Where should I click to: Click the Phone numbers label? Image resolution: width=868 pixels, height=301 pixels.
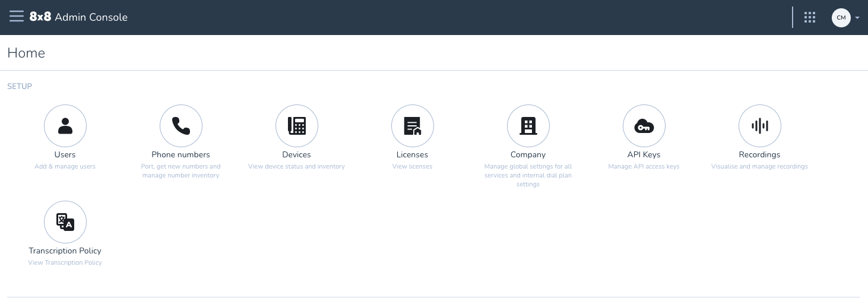pos(181,154)
